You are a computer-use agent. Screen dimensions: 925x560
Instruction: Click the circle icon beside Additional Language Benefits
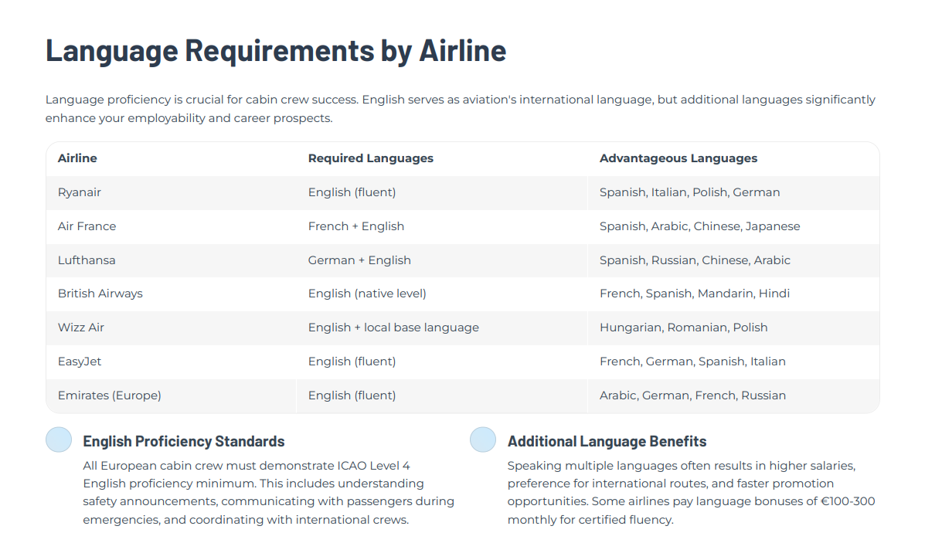(x=483, y=440)
